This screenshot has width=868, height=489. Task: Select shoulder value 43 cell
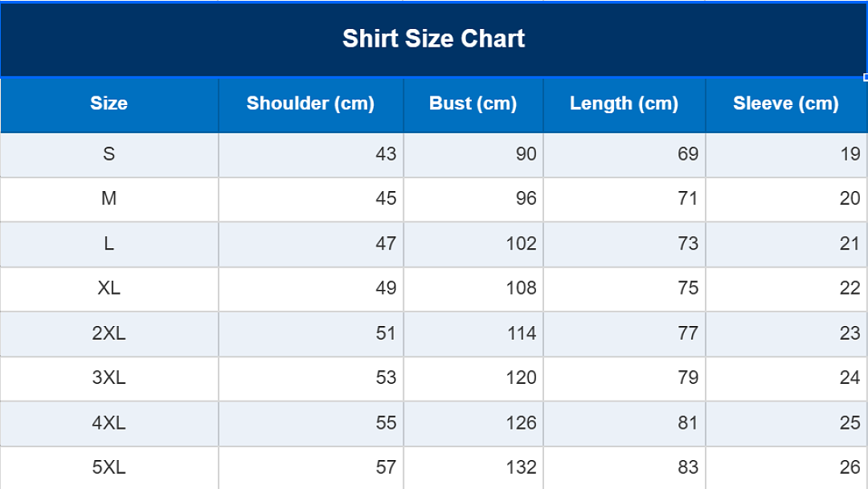click(x=310, y=154)
